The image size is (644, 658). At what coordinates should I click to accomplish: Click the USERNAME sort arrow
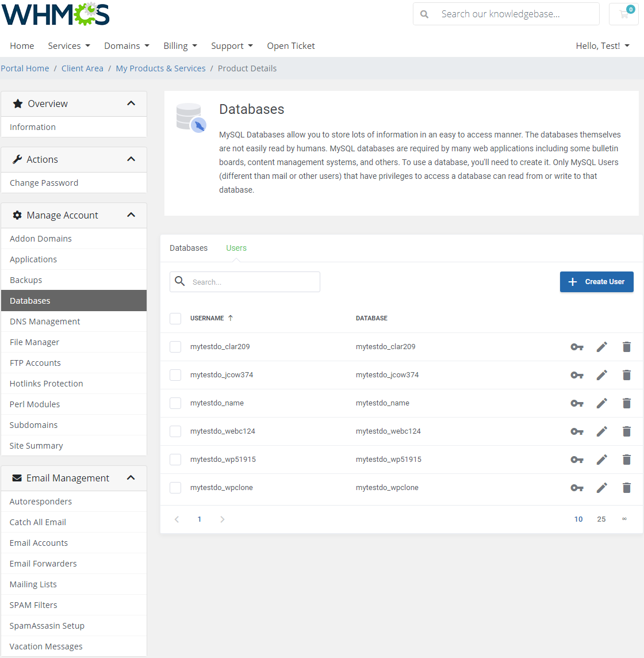pos(231,318)
